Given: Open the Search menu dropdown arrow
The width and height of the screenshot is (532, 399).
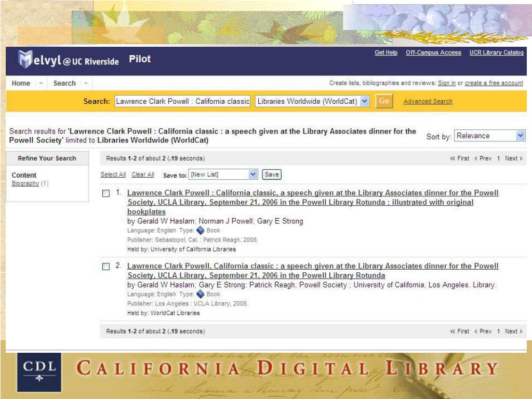Looking at the screenshot, I should (86, 83).
